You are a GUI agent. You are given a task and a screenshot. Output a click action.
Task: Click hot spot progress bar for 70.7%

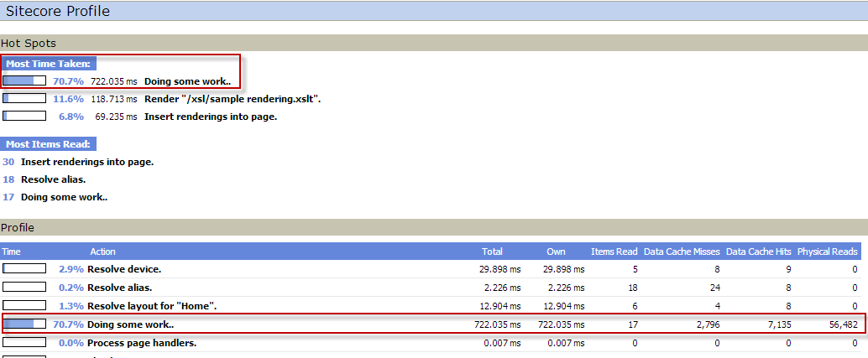[x=24, y=81]
